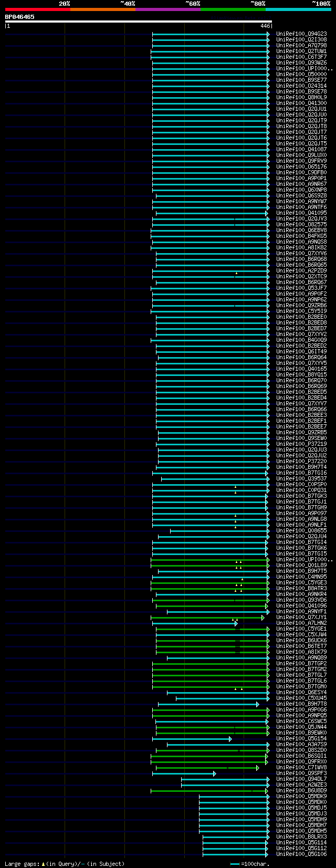The width and height of the screenshot is (336, 868).
Task: Select UniRef100_B9SE77 in the hit list
Action: (x=301, y=80)
